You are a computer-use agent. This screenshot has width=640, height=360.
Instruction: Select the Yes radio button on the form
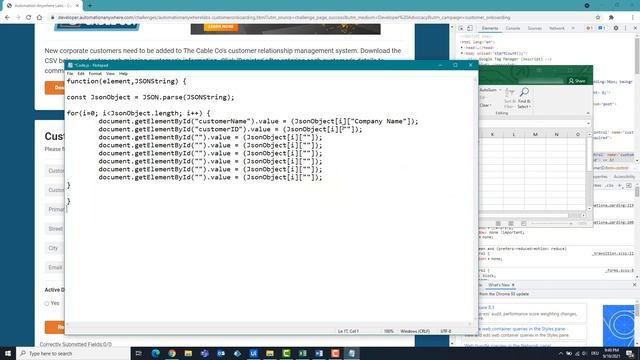coord(47,303)
